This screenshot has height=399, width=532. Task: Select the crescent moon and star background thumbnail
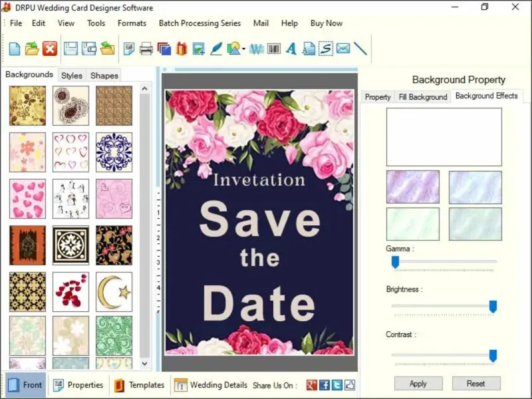114,291
